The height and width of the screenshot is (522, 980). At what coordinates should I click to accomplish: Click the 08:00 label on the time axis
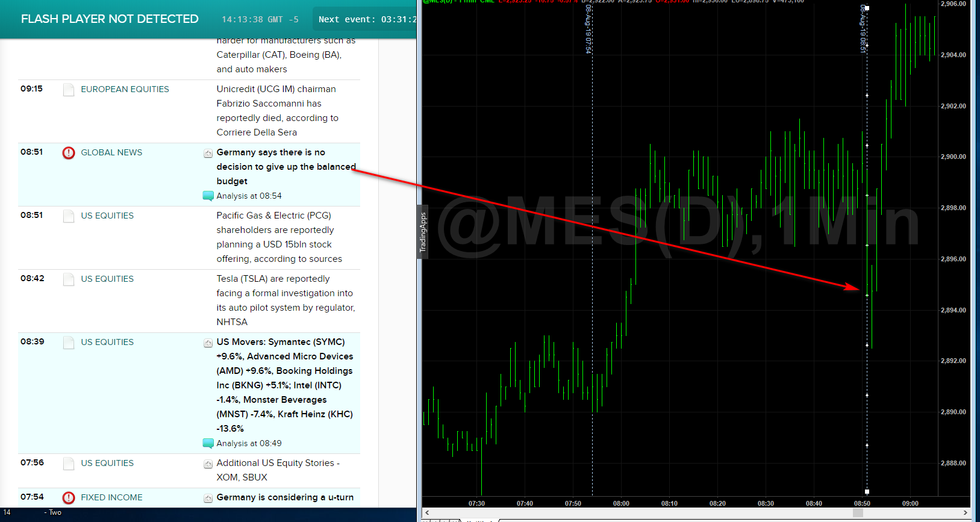click(621, 503)
